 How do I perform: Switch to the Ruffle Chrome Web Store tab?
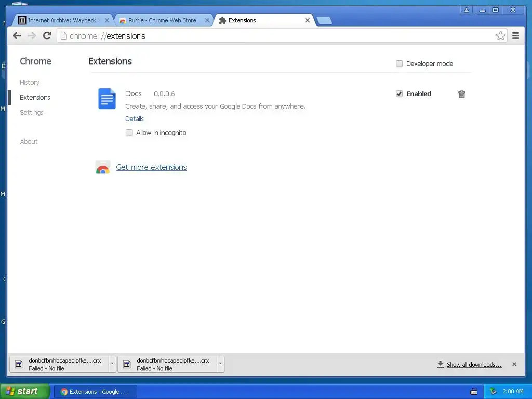pyautogui.click(x=163, y=20)
